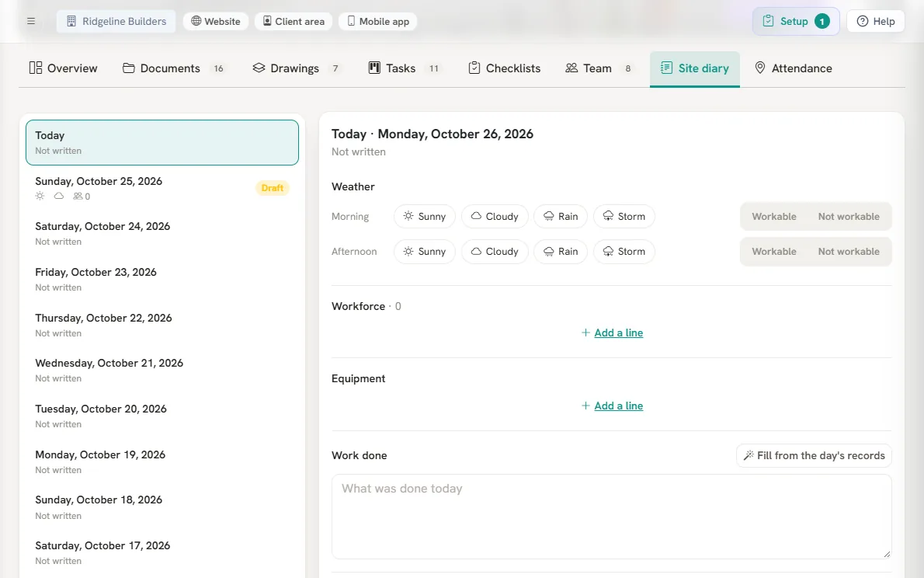The image size is (924, 578).
Task: Open Saturday, October 17, 2026 entry
Action: coord(162,552)
